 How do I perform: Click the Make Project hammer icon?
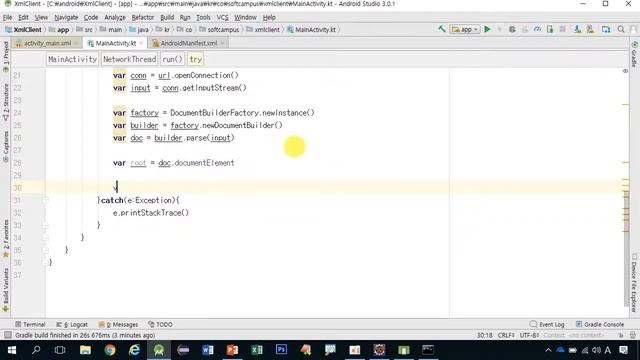[x=442, y=29]
